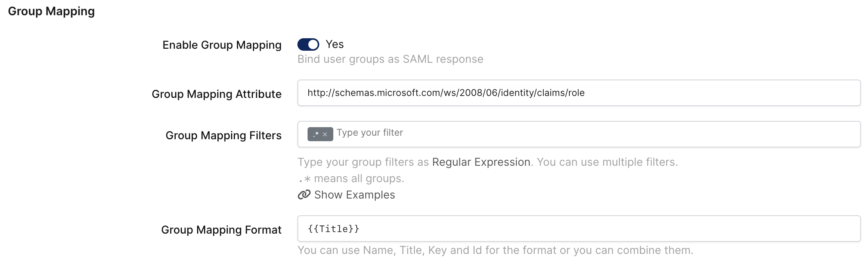
Task: Click the Enable Group Mapping label
Action: click(222, 45)
